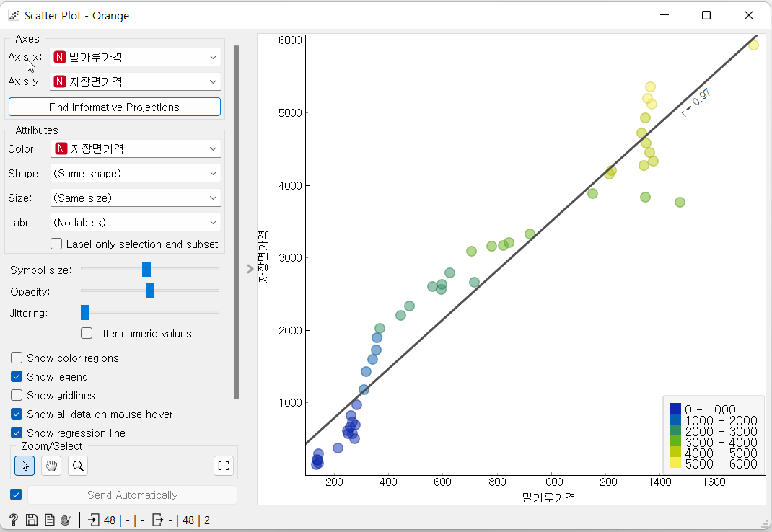Toggle Label only selection and subset

coord(56,244)
